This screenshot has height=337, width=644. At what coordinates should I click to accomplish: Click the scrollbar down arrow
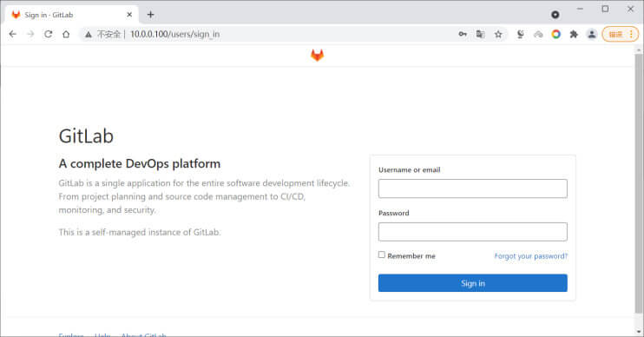click(639, 331)
